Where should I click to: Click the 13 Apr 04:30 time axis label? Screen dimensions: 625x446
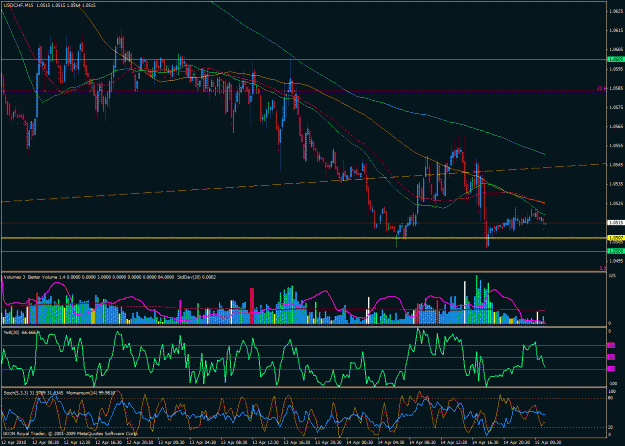[203, 442]
